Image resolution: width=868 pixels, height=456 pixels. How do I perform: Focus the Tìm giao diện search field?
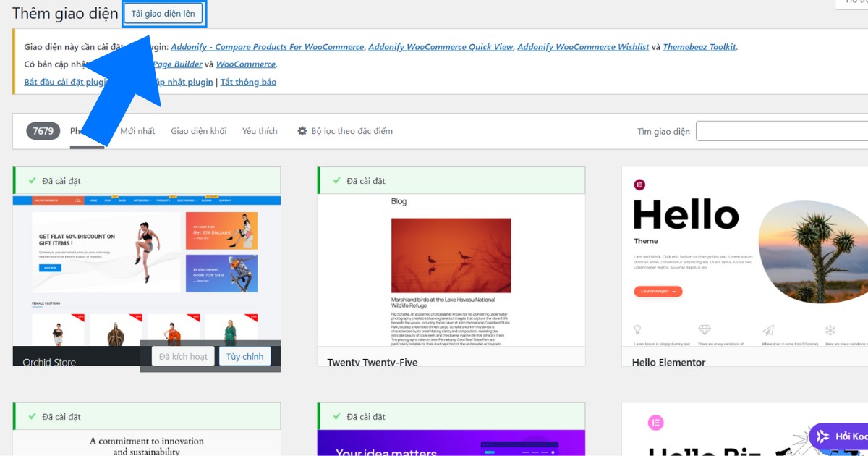point(781,131)
